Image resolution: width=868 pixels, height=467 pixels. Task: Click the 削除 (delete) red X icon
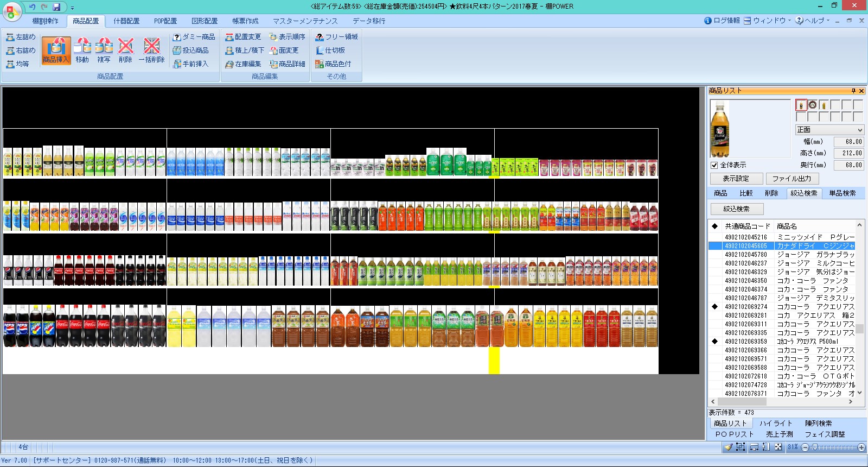125,51
